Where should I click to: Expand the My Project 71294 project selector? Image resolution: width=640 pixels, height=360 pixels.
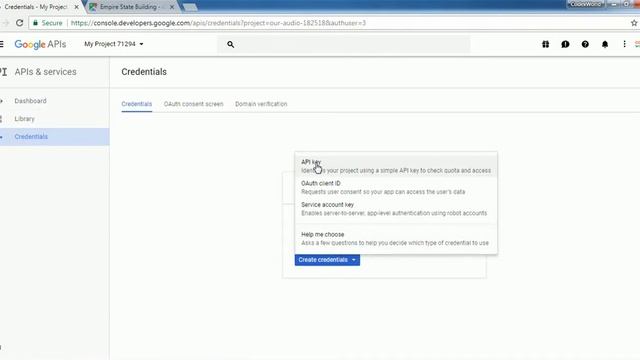point(114,44)
